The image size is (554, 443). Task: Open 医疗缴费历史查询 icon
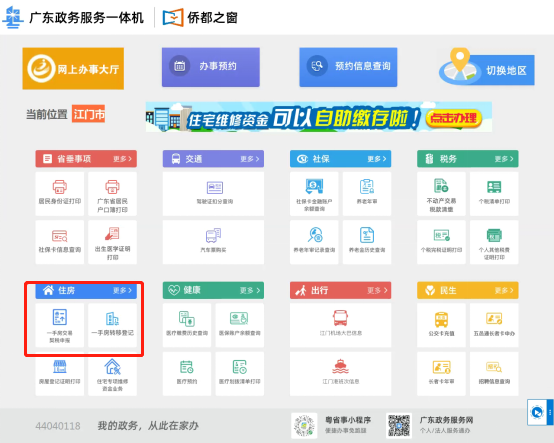(x=187, y=318)
